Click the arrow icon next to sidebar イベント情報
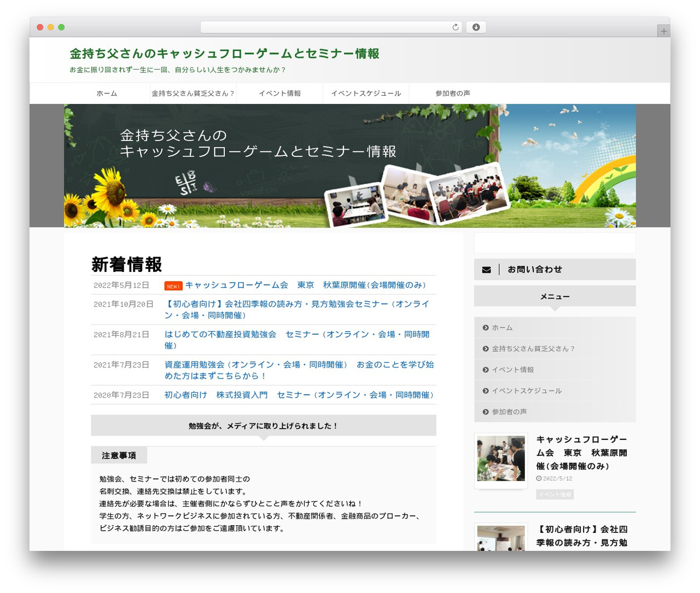This screenshot has width=700, height=593. pos(486,370)
